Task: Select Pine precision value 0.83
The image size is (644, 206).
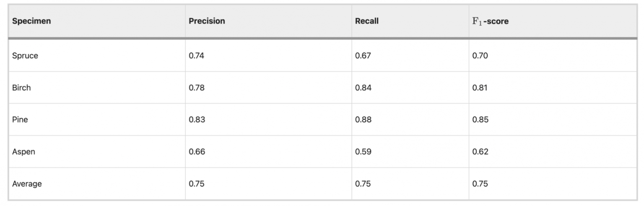Action: coord(197,120)
